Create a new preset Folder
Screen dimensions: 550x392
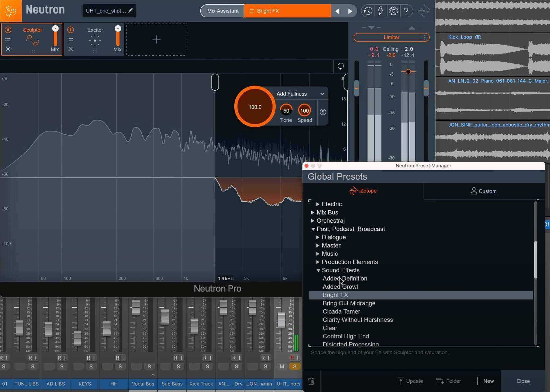coord(448,381)
